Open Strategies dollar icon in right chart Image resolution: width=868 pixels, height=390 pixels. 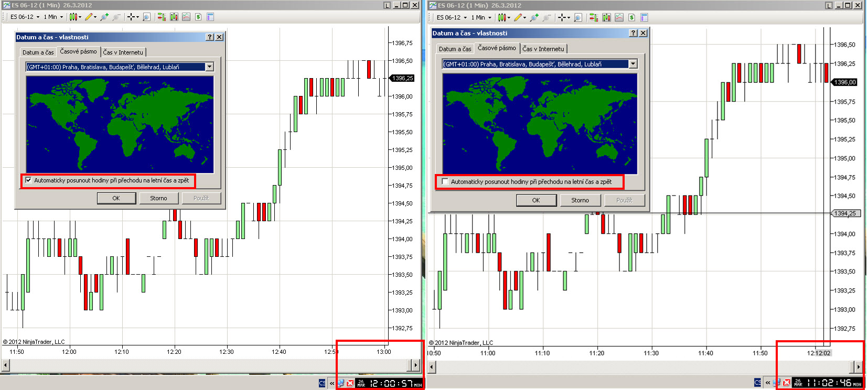(x=632, y=17)
